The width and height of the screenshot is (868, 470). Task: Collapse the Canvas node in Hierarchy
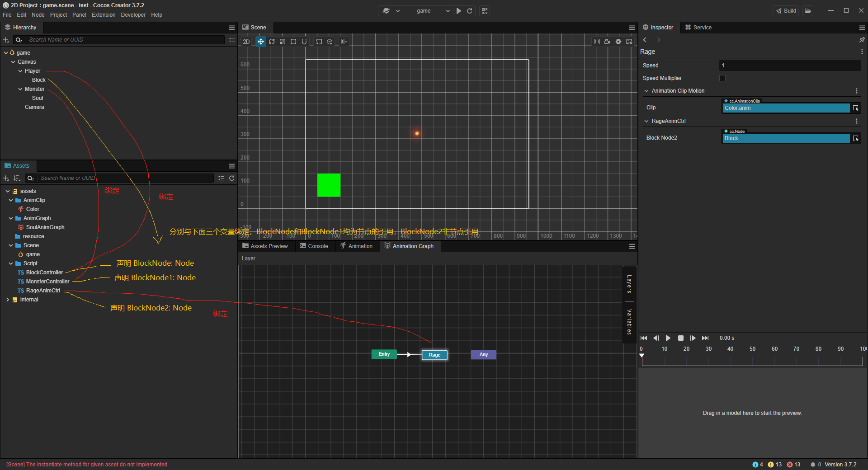(13, 62)
